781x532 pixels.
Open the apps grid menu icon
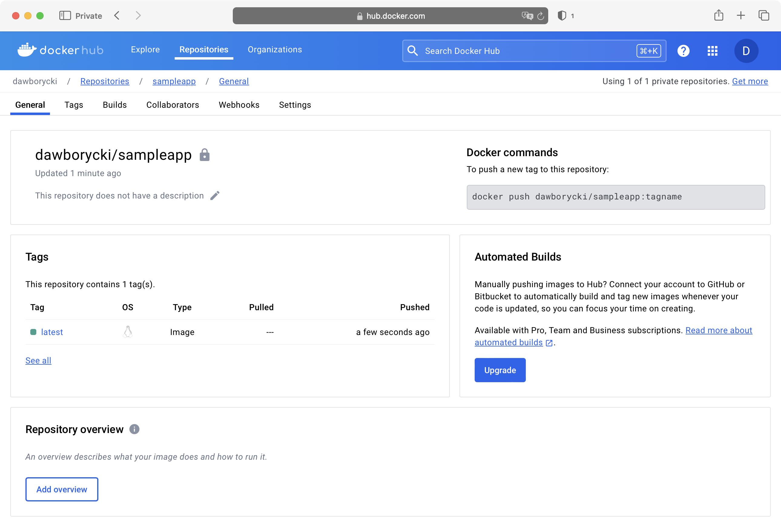click(x=712, y=51)
